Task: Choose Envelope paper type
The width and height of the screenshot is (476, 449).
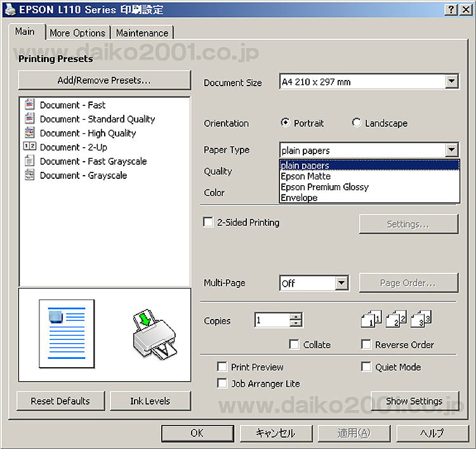Action: coord(369,197)
